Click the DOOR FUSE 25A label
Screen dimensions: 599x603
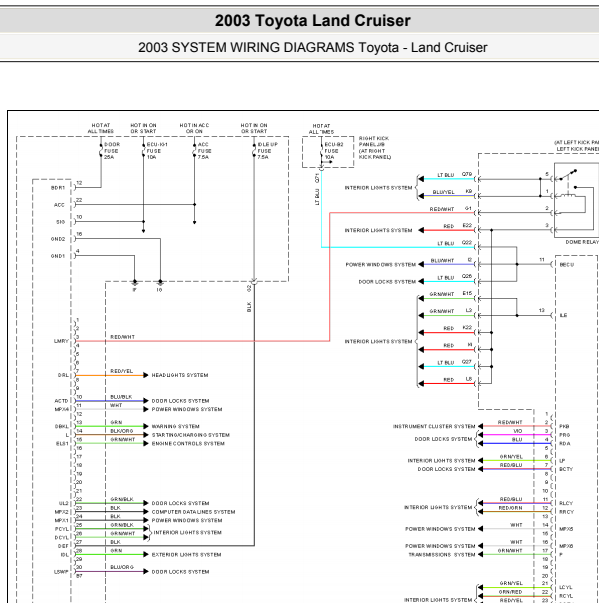112,151
